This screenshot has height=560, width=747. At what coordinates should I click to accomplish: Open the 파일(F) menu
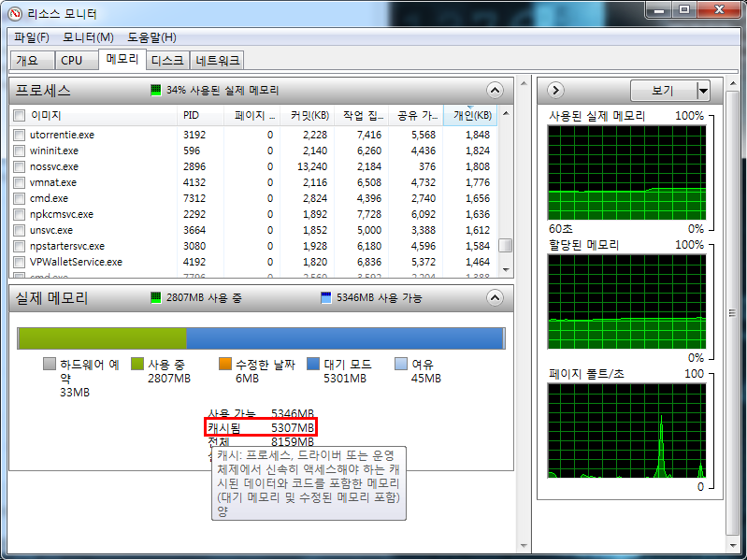tap(32, 37)
